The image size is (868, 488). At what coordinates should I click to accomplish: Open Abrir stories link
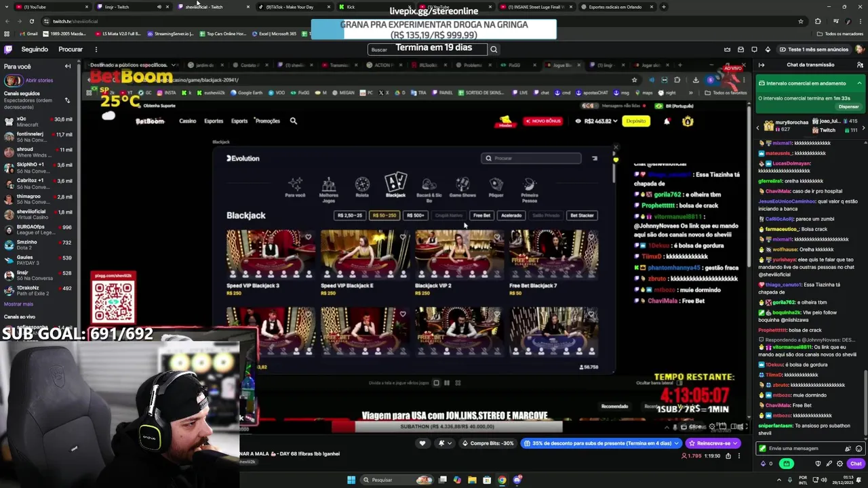click(x=39, y=80)
